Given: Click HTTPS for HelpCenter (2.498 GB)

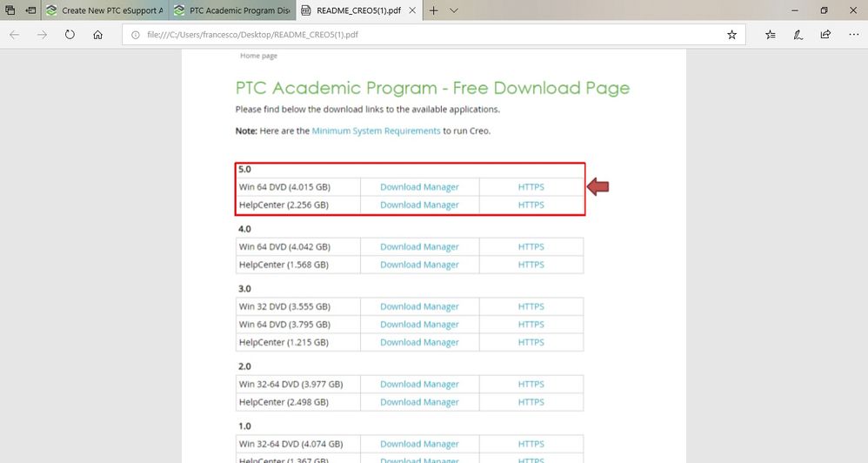Looking at the screenshot, I should tap(531, 402).
